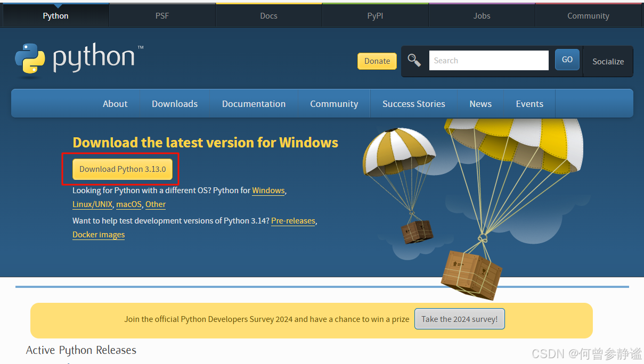The width and height of the screenshot is (644, 364).
Task: Go to the PyPI top tab
Action: tap(375, 15)
